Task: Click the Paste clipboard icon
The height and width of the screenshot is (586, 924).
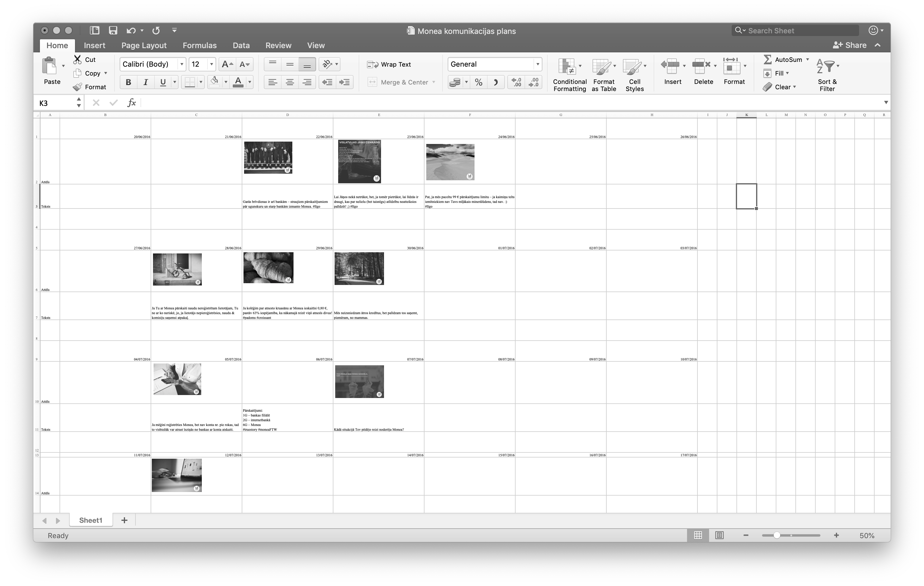Action: pyautogui.click(x=49, y=65)
